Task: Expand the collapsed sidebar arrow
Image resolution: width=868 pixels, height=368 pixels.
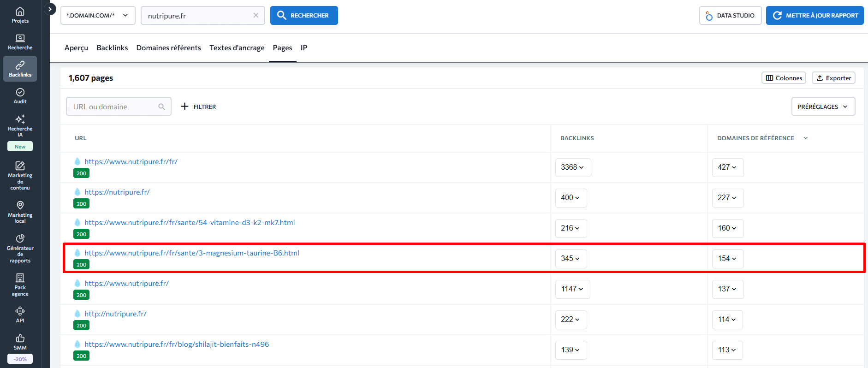Action: 50,9
